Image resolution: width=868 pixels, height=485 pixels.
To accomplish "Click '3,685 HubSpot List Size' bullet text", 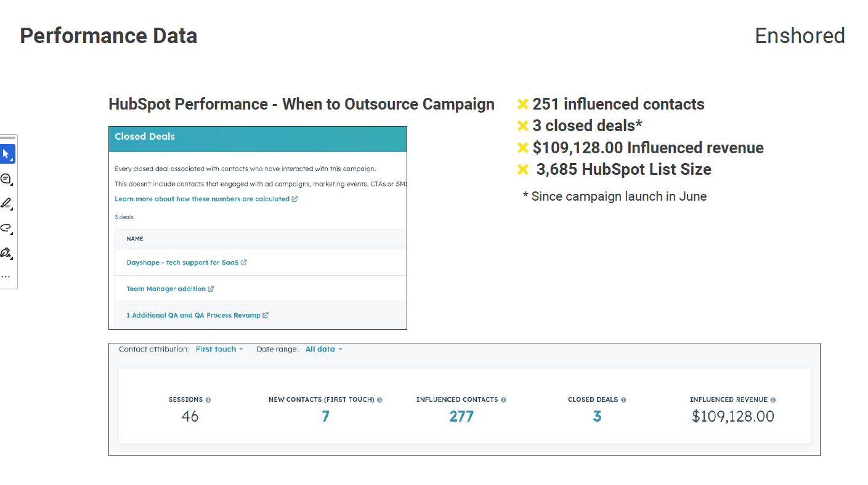I will (623, 169).
